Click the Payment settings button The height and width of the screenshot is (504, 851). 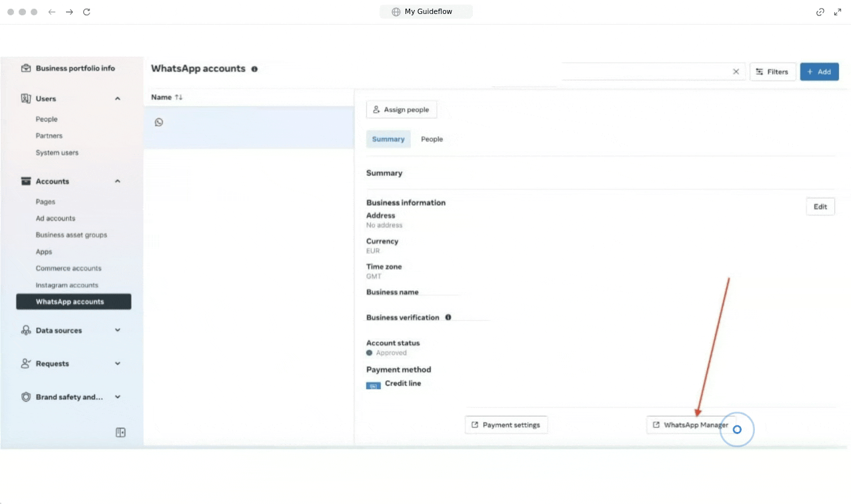tap(506, 425)
